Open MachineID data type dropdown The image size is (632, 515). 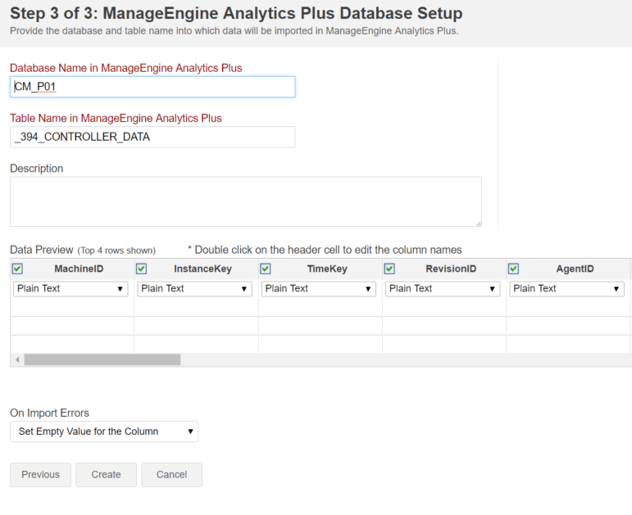pos(71,289)
